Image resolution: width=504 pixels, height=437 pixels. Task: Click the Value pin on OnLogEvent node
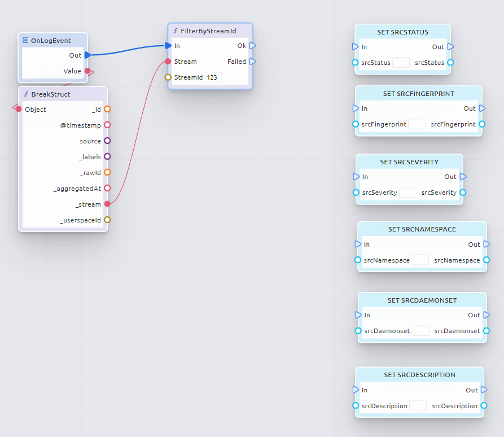[87, 71]
